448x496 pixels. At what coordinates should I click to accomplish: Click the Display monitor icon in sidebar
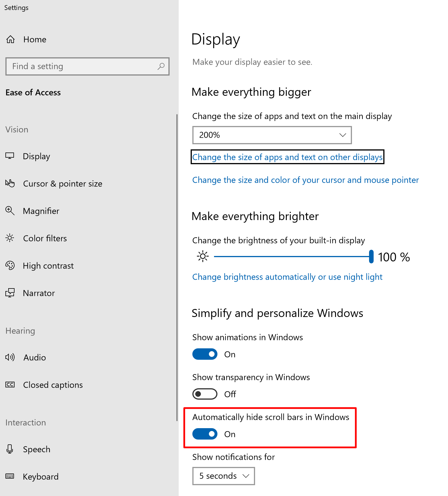[10, 156]
